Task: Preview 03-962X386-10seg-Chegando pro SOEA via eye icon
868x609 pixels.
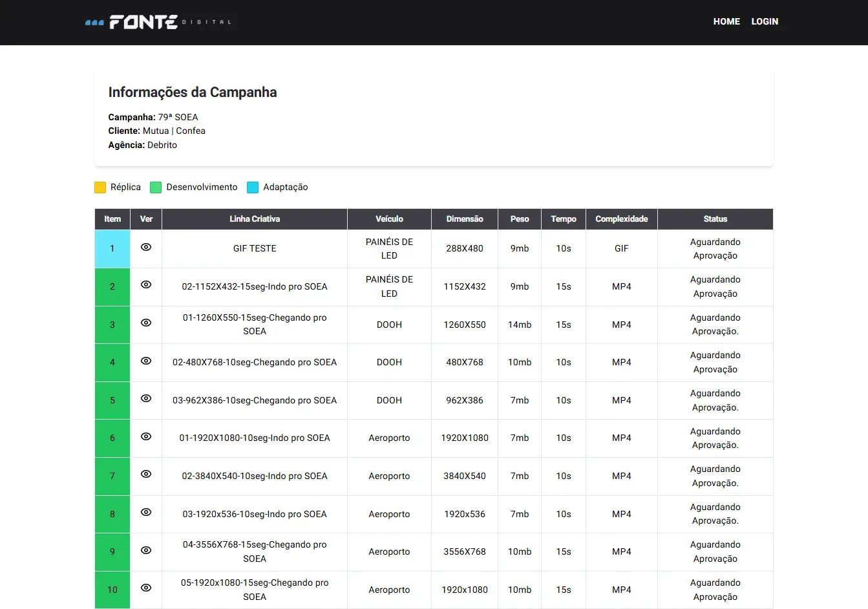Action: coord(146,399)
